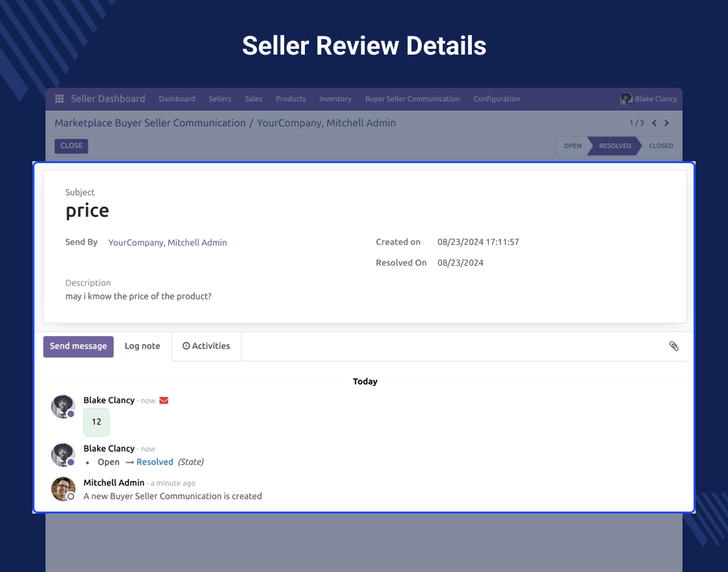This screenshot has width=728, height=572.
Task: Open the Products menu
Action: (291, 99)
